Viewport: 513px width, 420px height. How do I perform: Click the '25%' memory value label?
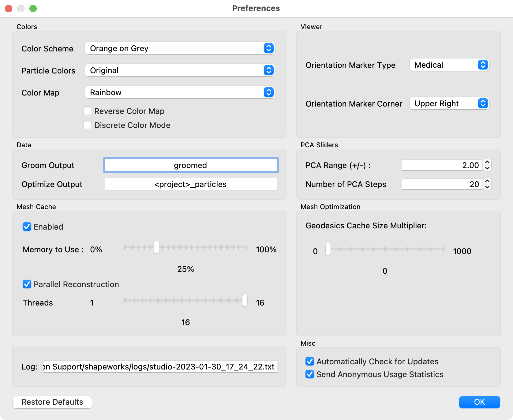(185, 269)
